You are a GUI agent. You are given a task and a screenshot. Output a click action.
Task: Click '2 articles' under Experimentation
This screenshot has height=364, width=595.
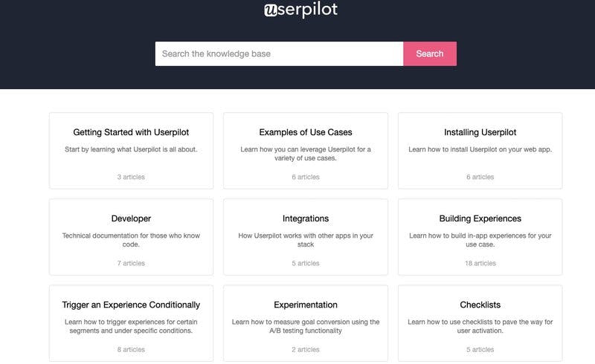click(306, 349)
